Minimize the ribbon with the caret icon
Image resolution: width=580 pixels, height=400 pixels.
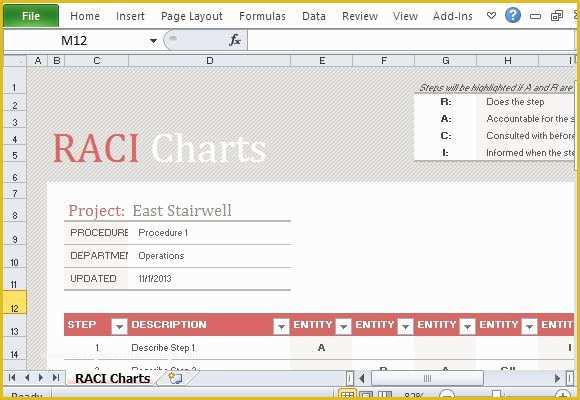point(491,16)
